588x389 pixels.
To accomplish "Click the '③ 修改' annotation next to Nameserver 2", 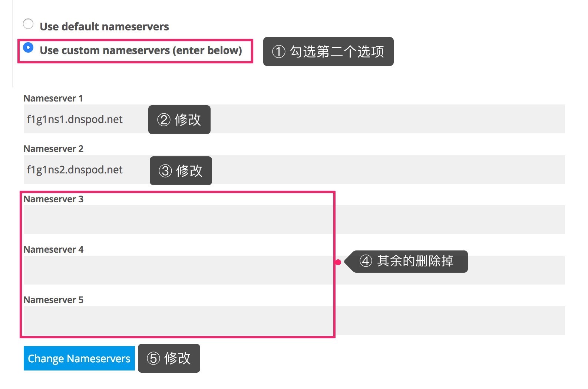I will (181, 170).
